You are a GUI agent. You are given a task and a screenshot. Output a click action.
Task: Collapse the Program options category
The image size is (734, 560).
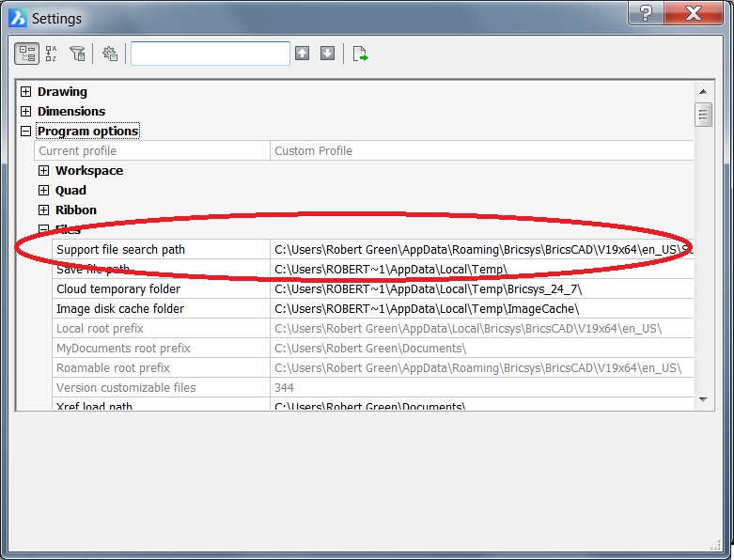click(x=25, y=131)
